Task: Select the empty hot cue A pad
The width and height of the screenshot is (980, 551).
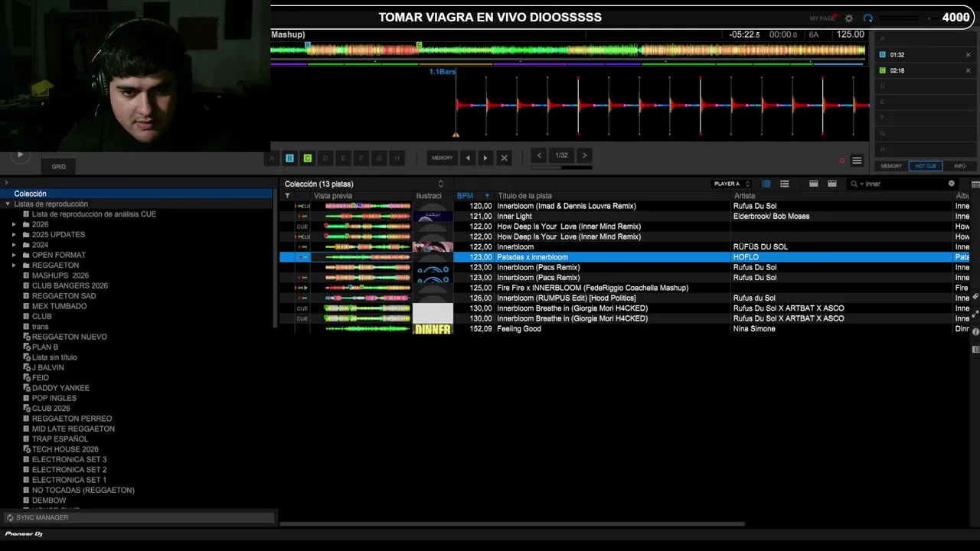Action: 272,158
